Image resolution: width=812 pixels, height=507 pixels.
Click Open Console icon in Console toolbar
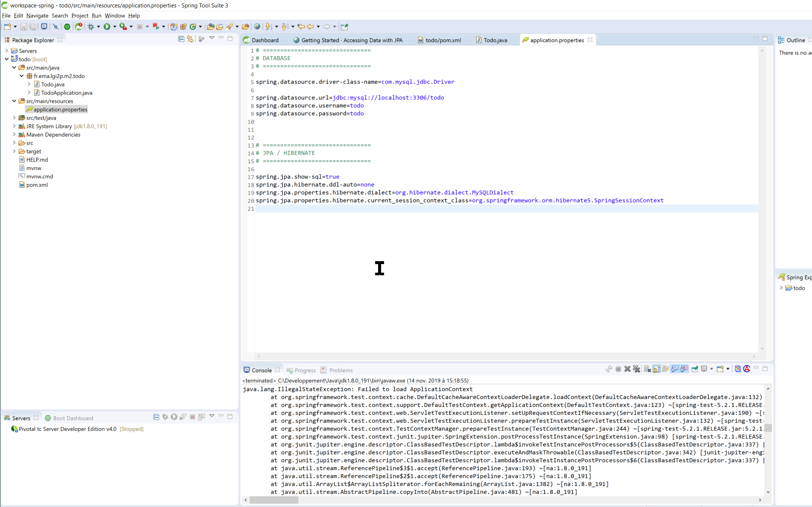pos(720,369)
